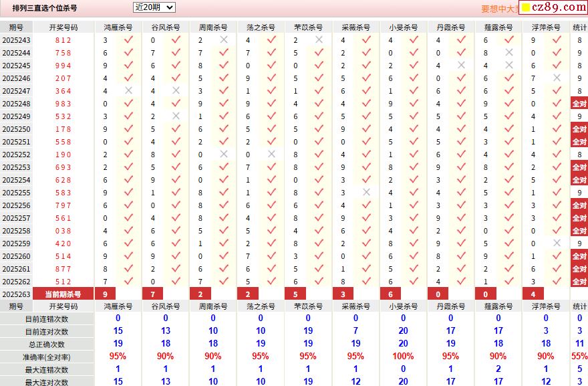Open the 近20期 period dropdown
588x386 pixels.
(x=154, y=7)
